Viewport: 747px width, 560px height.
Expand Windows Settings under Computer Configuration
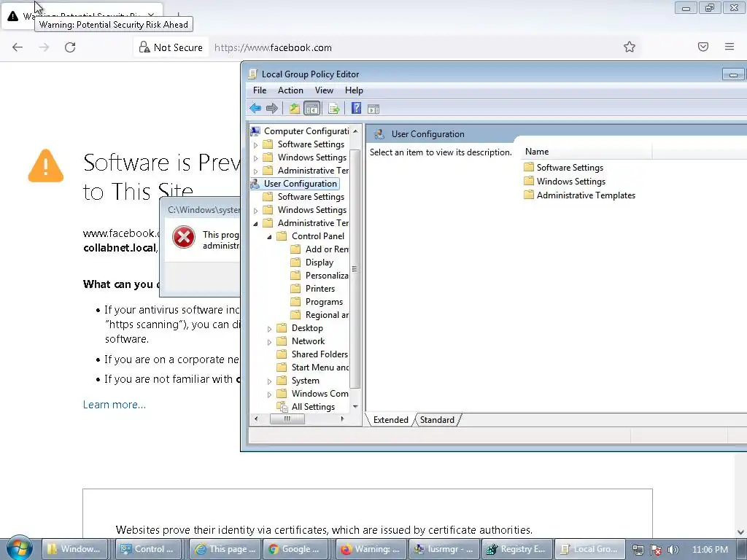pyautogui.click(x=256, y=157)
